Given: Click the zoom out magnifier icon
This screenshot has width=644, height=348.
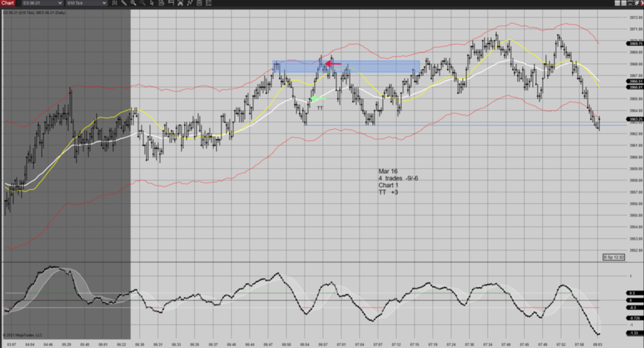Looking at the screenshot, I should [x=142, y=3].
